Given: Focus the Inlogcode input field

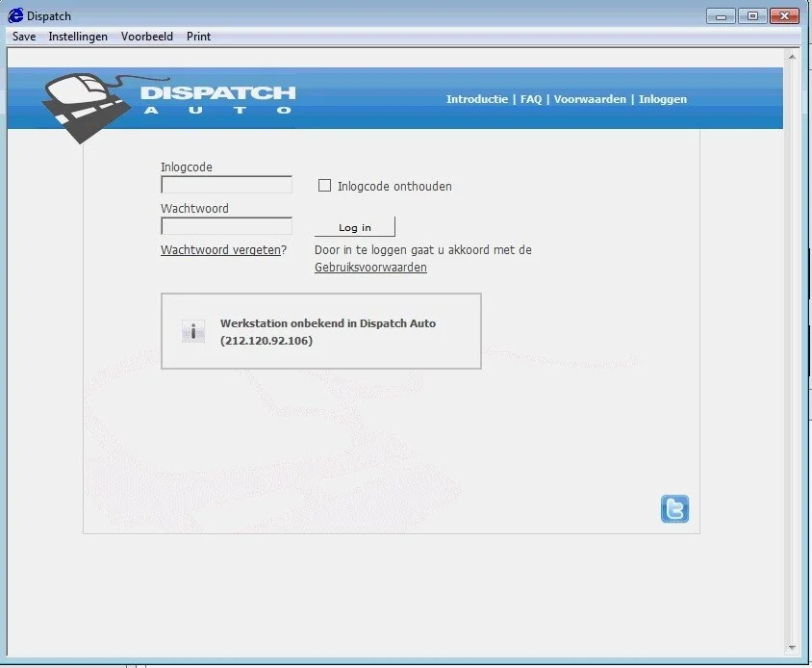Looking at the screenshot, I should click(227, 185).
